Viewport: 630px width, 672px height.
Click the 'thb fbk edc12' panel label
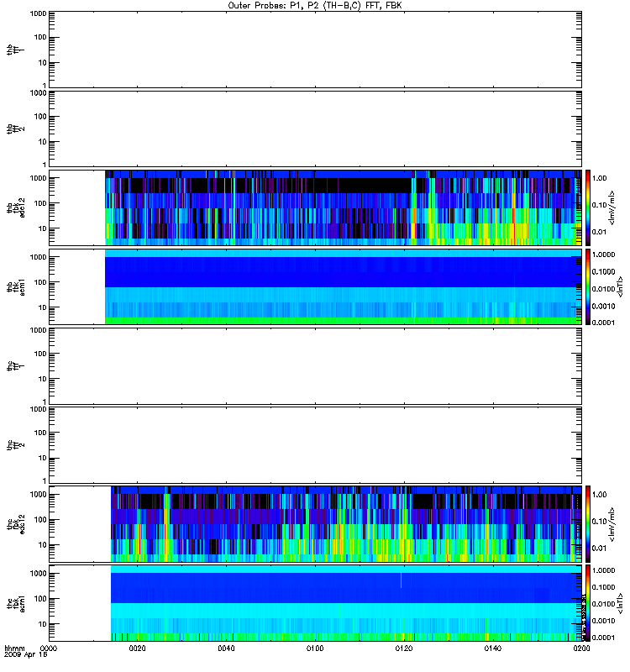tap(15, 207)
